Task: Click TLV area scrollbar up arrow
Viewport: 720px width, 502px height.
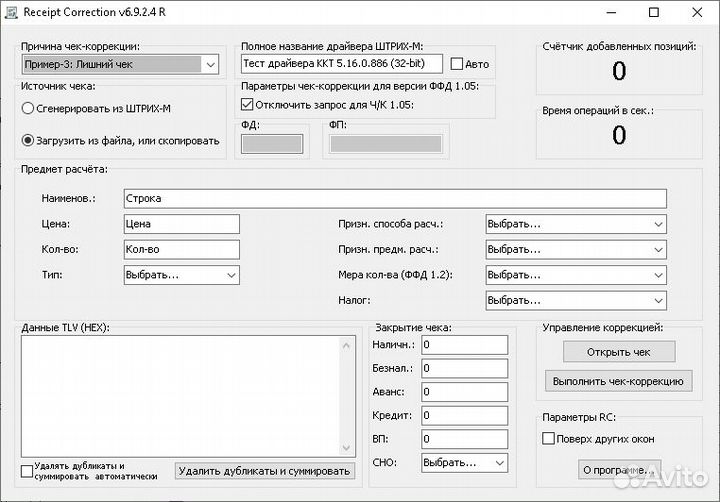Action: point(346,345)
